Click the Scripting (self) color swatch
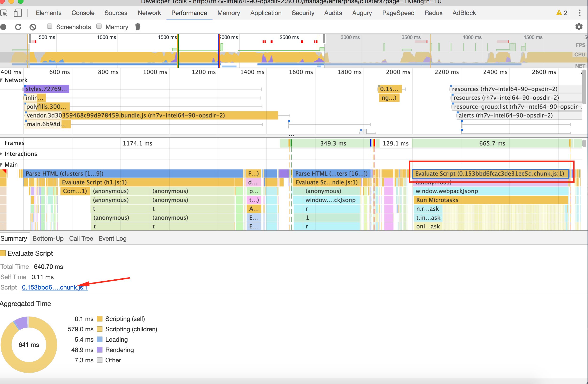 pyautogui.click(x=100, y=318)
